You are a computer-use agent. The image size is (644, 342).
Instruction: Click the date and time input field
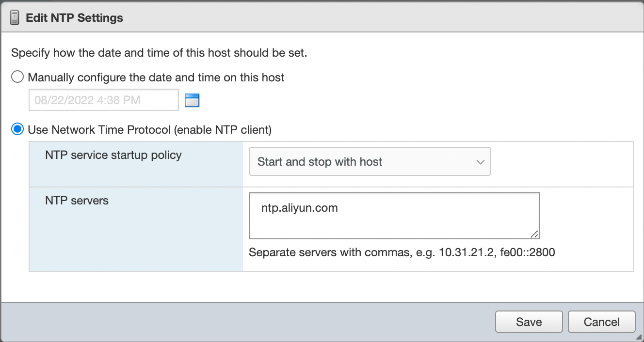click(x=104, y=100)
